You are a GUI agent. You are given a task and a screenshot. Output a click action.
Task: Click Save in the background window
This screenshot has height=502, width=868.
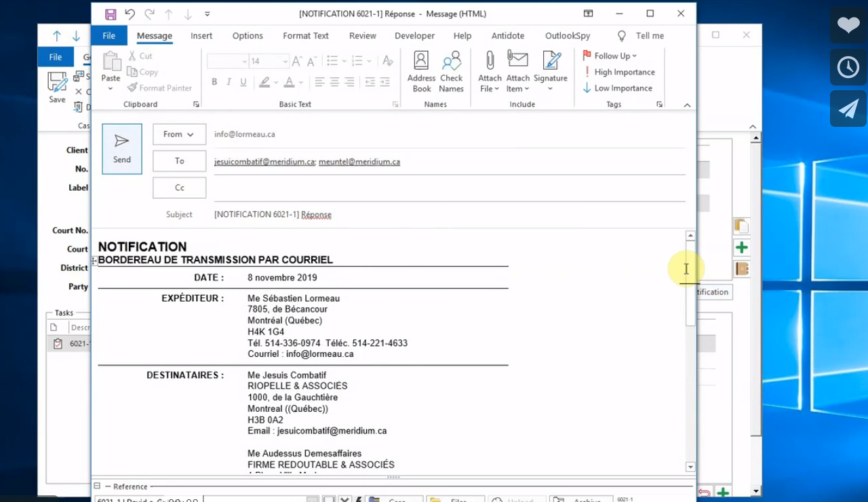[x=57, y=88]
